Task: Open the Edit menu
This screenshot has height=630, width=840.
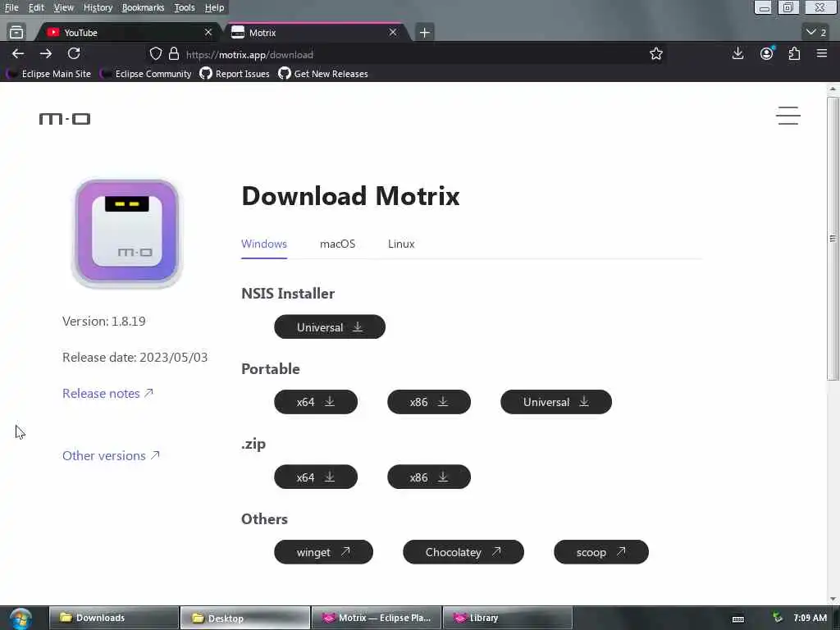Action: 36,7
